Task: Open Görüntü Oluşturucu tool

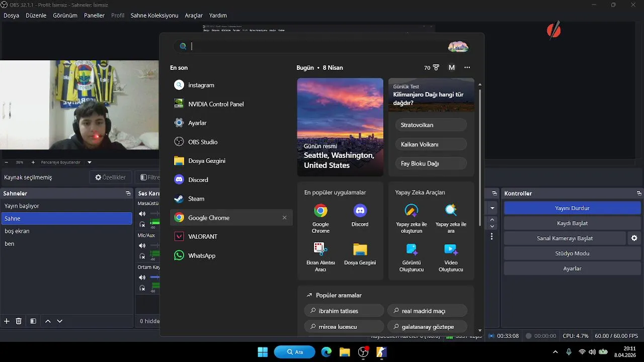Action: click(412, 257)
